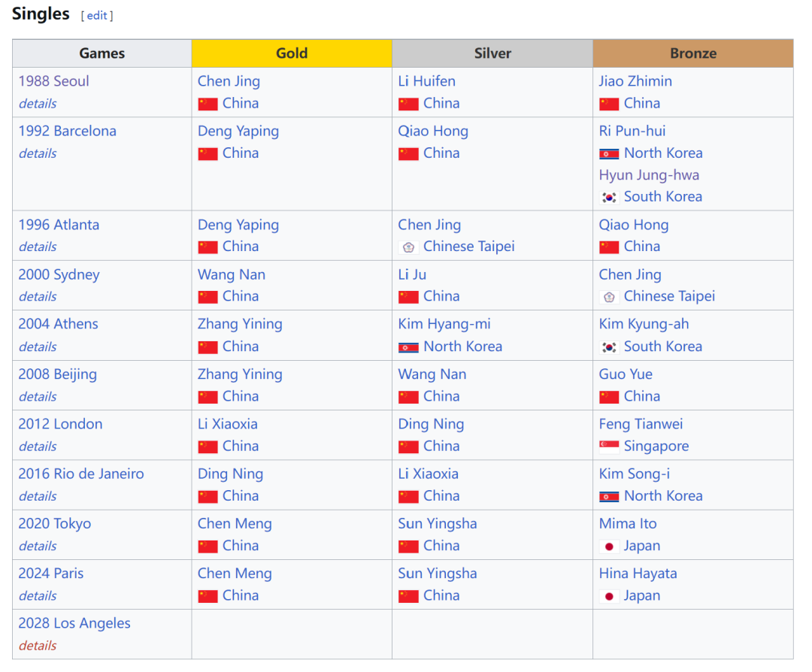This screenshot has width=812, height=672.
Task: Click Singapore flag under Feng Tianwei
Action: coord(609,446)
